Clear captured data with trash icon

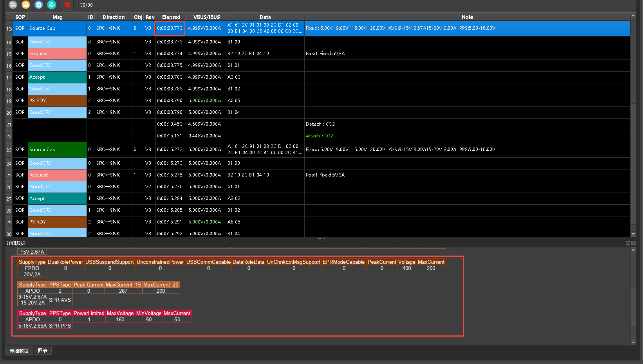point(39,5)
